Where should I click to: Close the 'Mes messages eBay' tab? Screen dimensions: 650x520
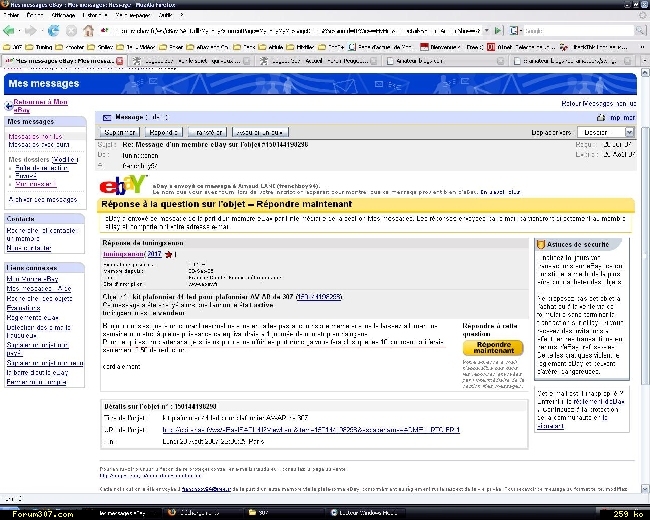[120, 61]
